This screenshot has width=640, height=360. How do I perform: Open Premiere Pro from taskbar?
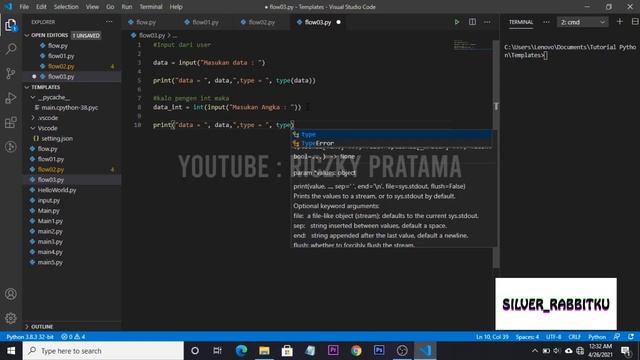point(333,351)
